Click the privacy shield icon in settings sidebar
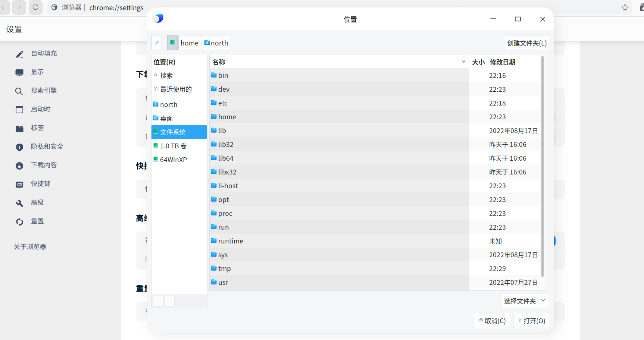 coord(19,147)
